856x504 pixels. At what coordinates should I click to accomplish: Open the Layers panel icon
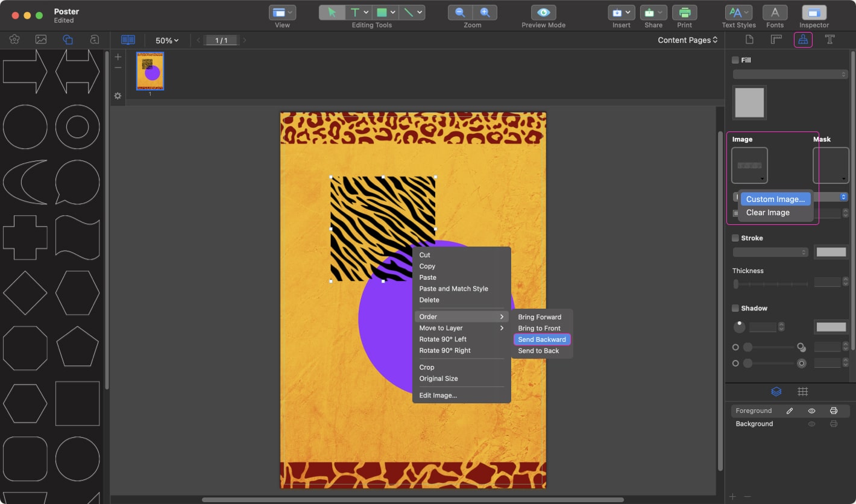[x=775, y=391]
